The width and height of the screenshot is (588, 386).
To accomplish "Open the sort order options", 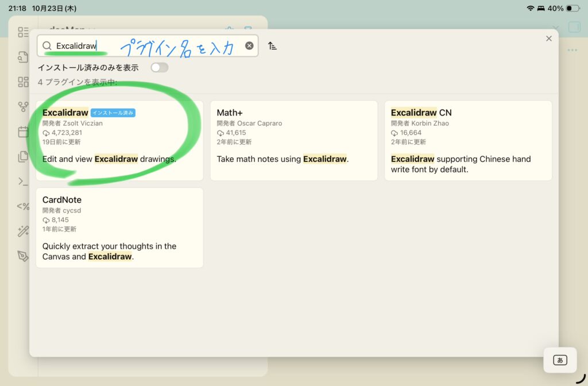I will click(273, 46).
